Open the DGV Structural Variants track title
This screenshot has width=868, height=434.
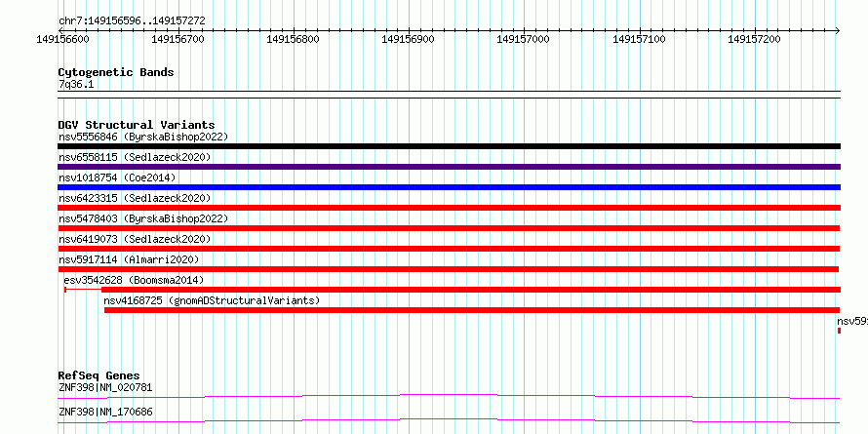tap(137, 125)
